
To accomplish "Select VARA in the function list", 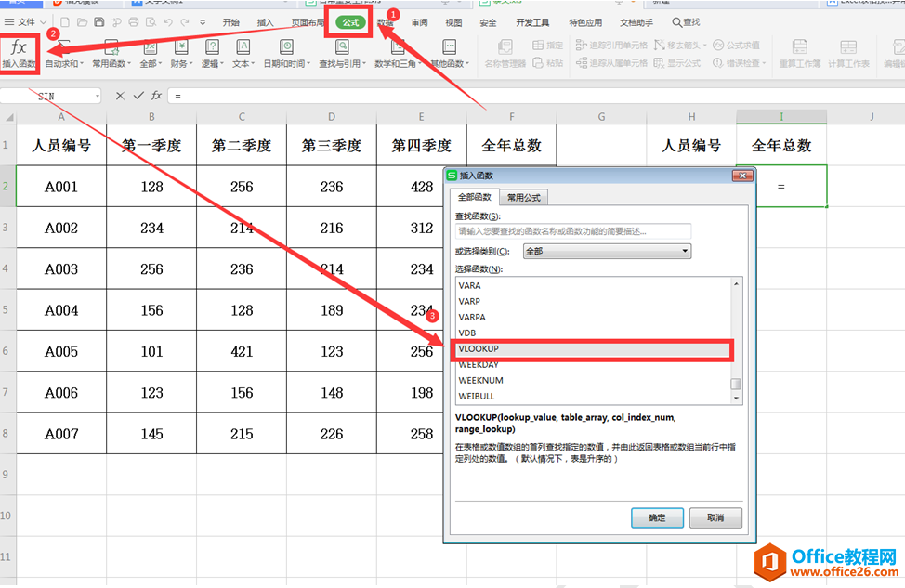I will [x=592, y=285].
